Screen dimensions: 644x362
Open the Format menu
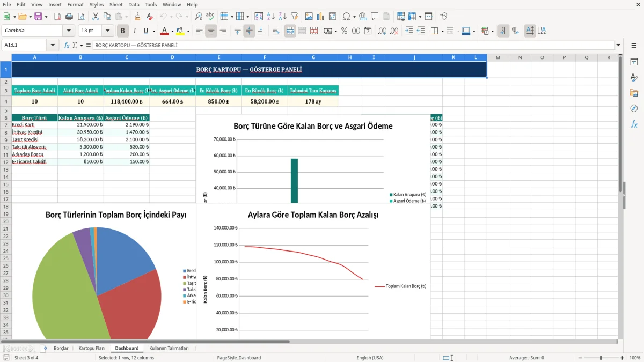coord(75,4)
